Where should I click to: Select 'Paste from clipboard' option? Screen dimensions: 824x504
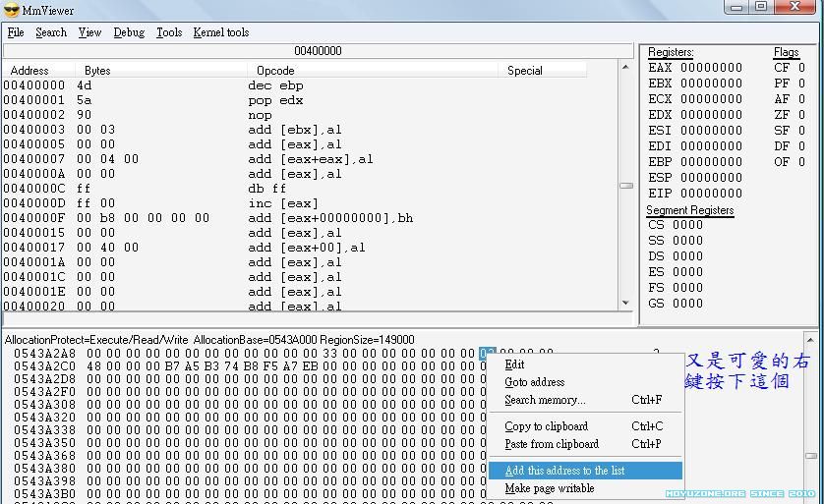pos(551,444)
